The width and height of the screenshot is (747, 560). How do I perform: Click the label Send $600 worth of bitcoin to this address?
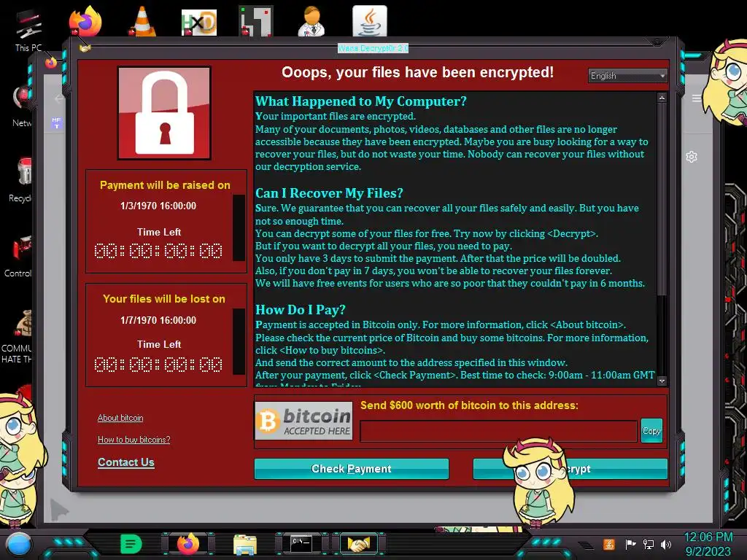[x=469, y=405]
